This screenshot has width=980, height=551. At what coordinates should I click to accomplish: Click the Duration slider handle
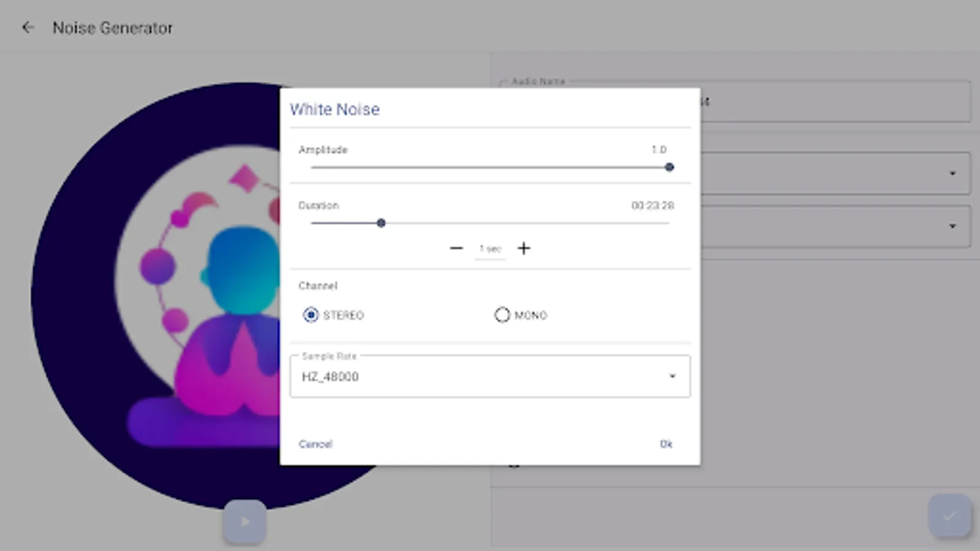click(x=381, y=223)
